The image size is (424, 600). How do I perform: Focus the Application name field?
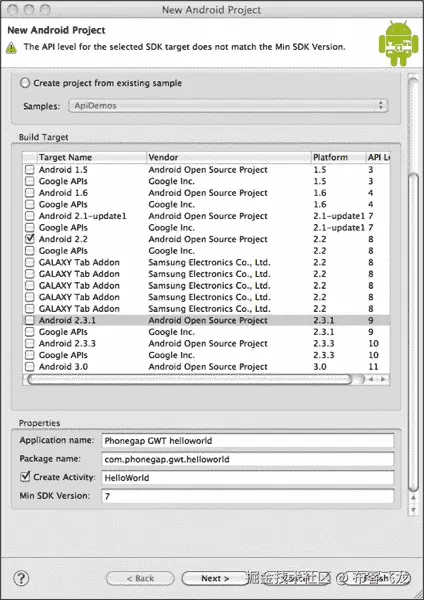coord(248,440)
